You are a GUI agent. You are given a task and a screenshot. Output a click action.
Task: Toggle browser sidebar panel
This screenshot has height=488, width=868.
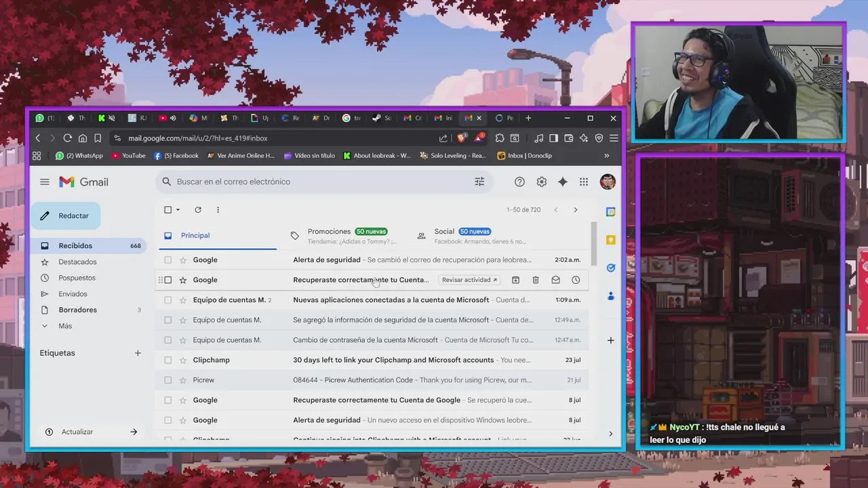[x=553, y=138]
